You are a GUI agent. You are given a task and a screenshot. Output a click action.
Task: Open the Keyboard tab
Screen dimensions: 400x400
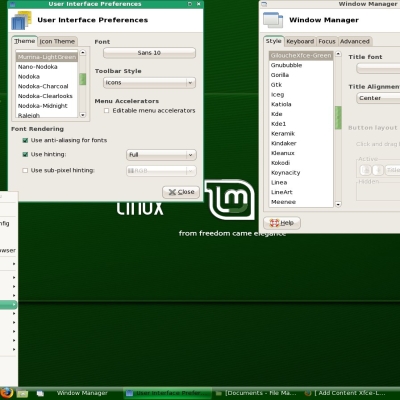[x=300, y=41]
